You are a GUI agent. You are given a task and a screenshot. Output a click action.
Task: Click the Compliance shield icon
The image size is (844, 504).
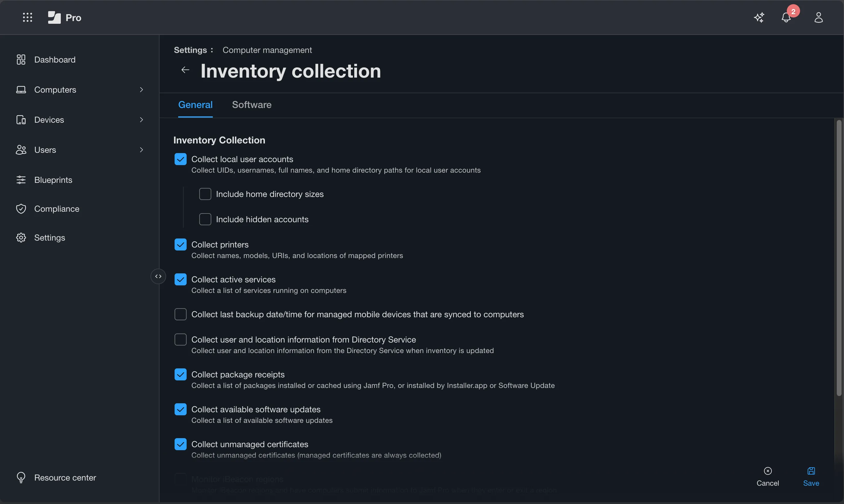pos(21,209)
